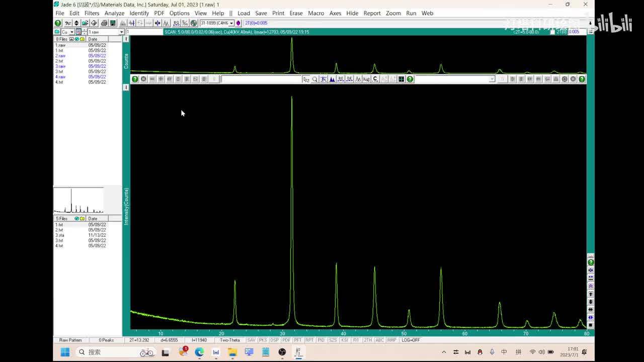644x362 pixels.
Task: Open the Cu anode dropdown
Action: coord(72,32)
